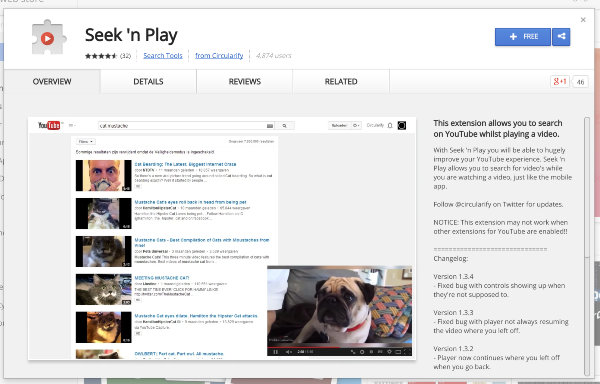
Task: Switch to the REVIEWS tab
Action: point(245,81)
